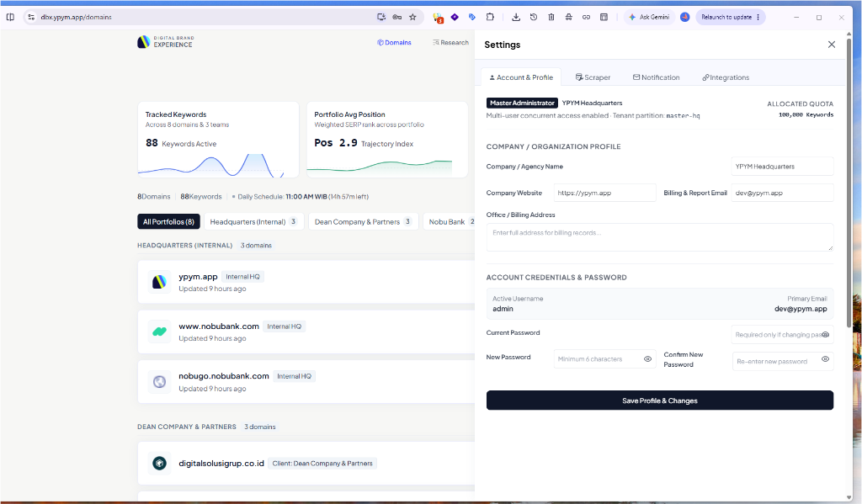Click the Digital Brand Experience logo
Screen dimensions: 862x504
coord(166,42)
